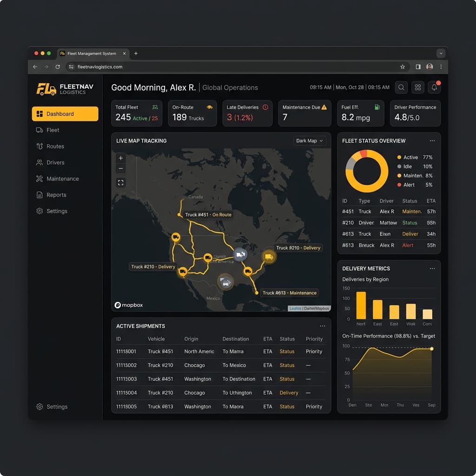Click the fleetnavlogistics.com address bar

(x=238, y=67)
